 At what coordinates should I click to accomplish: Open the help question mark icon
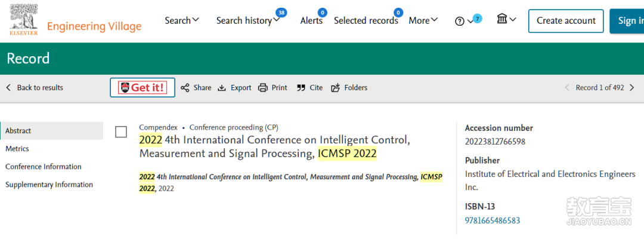pyautogui.click(x=460, y=22)
